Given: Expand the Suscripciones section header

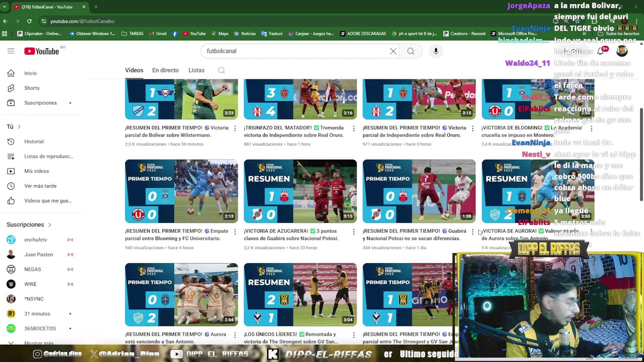Looking at the screenshot, I should (x=29, y=225).
